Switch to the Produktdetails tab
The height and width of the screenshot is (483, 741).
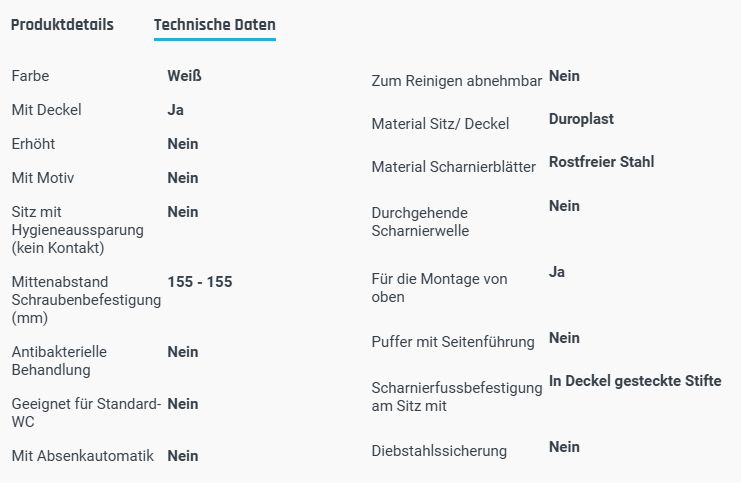(62, 25)
